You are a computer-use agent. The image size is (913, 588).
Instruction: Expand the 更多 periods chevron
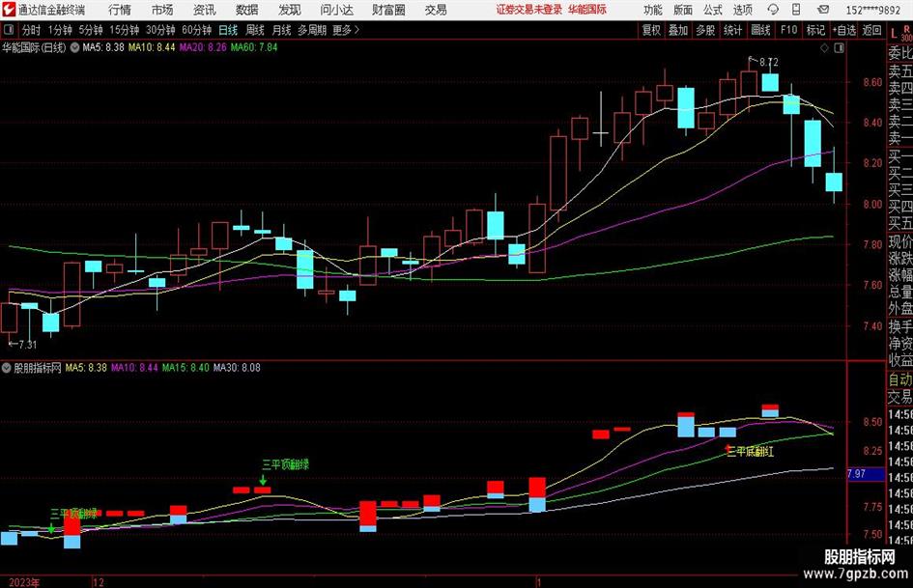357,30
